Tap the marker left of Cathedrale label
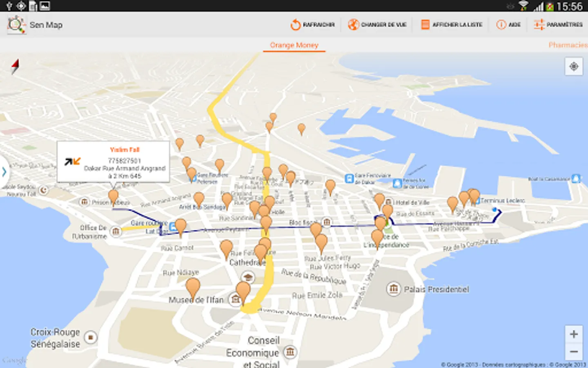 pyautogui.click(x=226, y=249)
